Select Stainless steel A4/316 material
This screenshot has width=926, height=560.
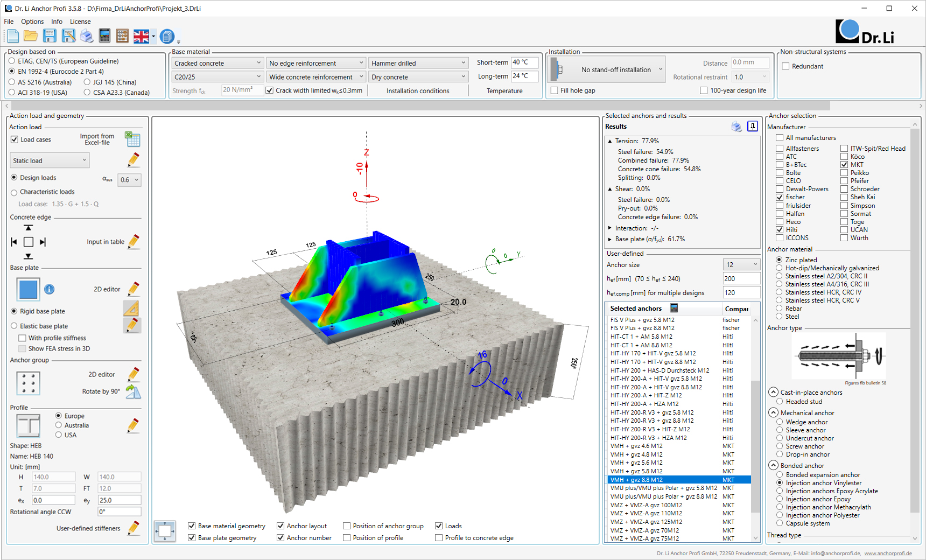click(779, 284)
